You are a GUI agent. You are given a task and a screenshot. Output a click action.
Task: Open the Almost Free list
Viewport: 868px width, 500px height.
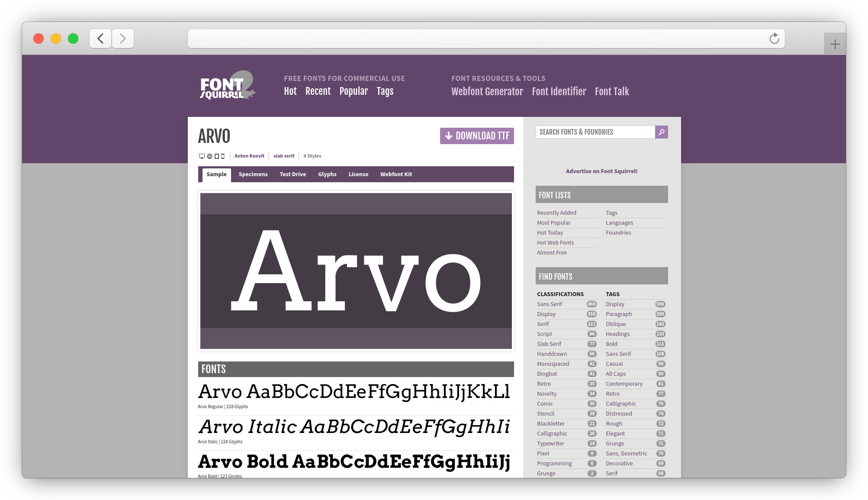pyautogui.click(x=552, y=253)
